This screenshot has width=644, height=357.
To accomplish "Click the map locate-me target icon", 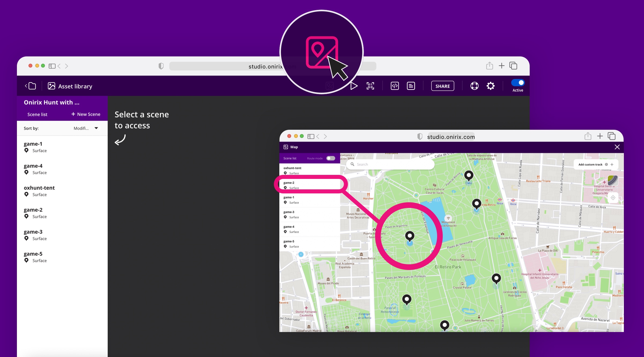I will point(613,198).
